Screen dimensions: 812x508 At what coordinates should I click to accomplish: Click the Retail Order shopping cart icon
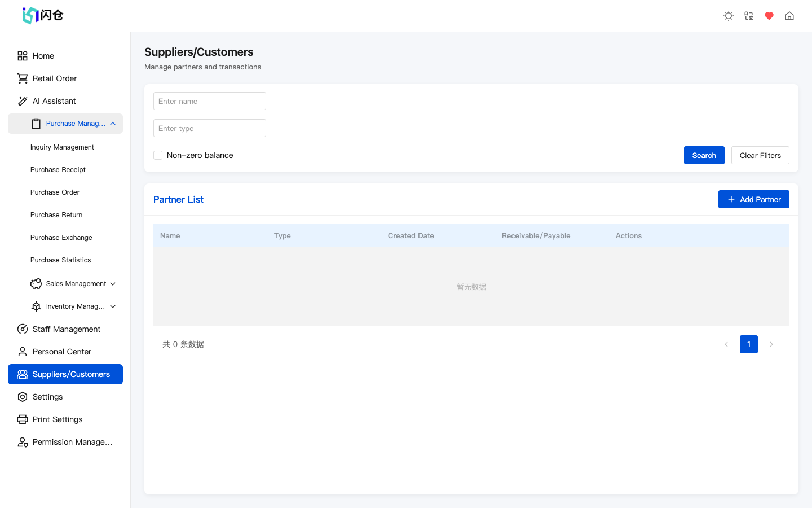[23, 78]
